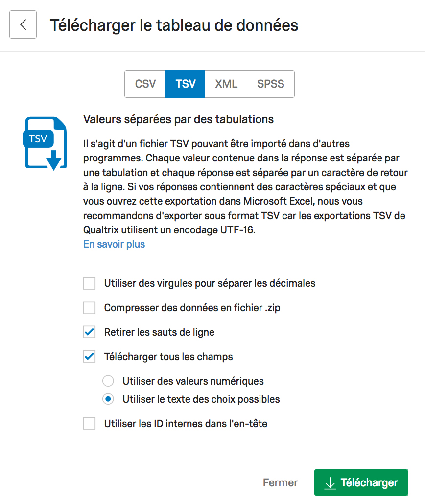Switch to the CSV format tab
Image resolution: width=425 pixels, height=504 pixels.
coord(145,84)
